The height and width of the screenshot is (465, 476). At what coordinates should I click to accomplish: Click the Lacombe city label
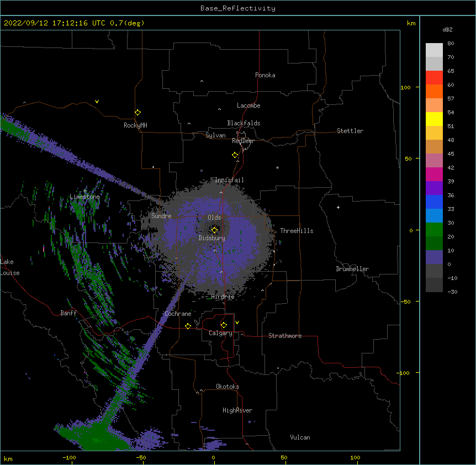(x=248, y=105)
